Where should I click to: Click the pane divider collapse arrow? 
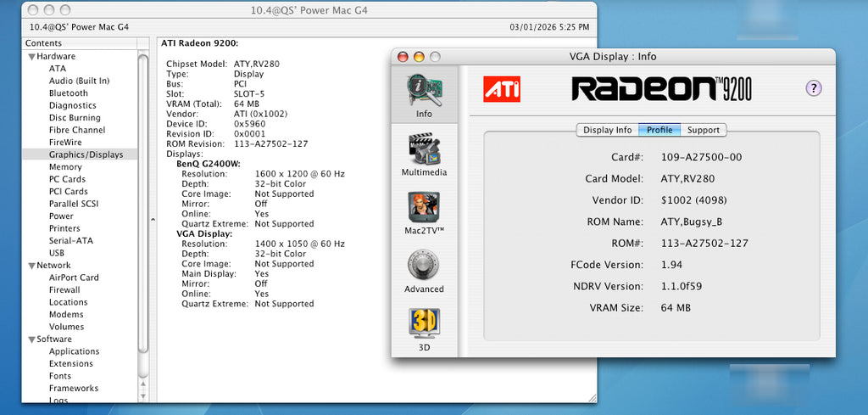(x=153, y=220)
